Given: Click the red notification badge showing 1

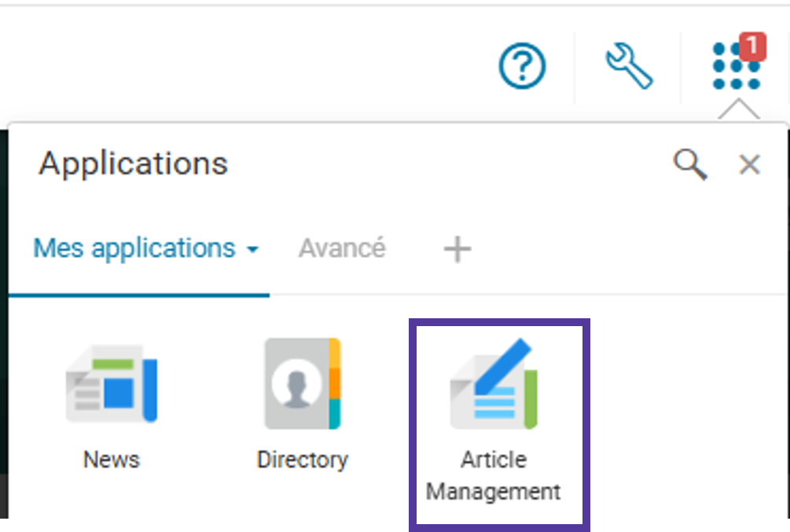Looking at the screenshot, I should pyautogui.click(x=752, y=46).
